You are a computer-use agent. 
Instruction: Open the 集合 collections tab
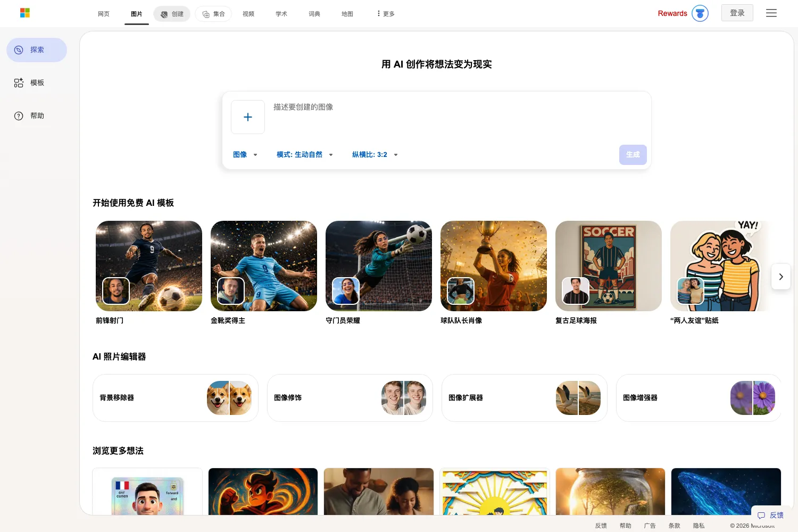(x=213, y=14)
